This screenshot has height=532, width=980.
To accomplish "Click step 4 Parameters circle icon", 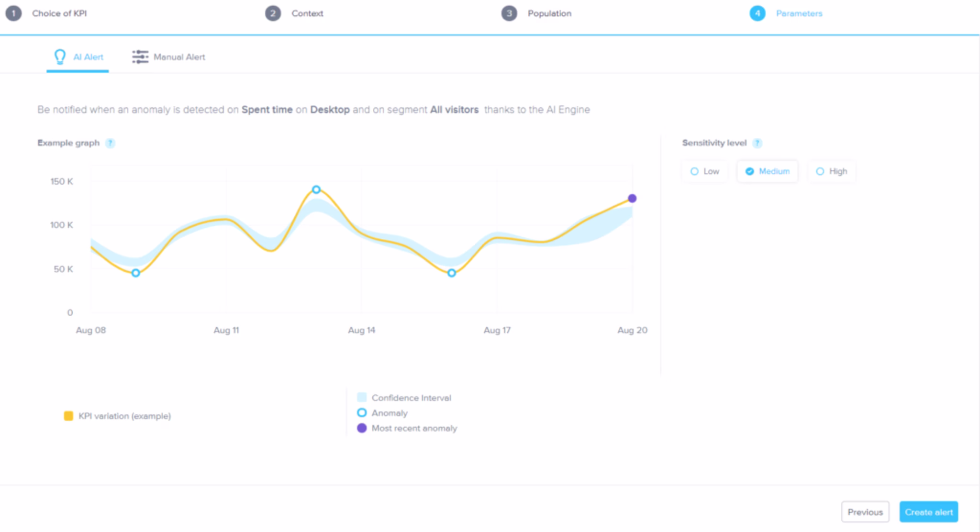I will 757,13.
